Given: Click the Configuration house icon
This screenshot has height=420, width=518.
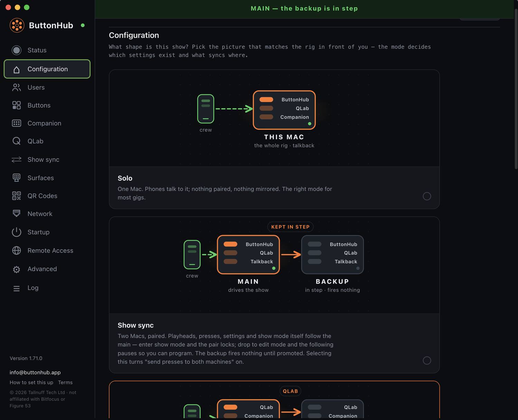Looking at the screenshot, I should (17, 69).
